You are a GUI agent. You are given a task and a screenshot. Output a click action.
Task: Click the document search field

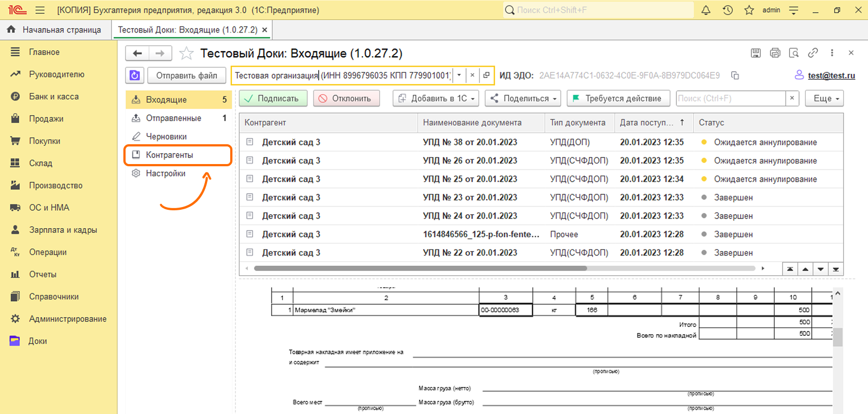tap(731, 98)
